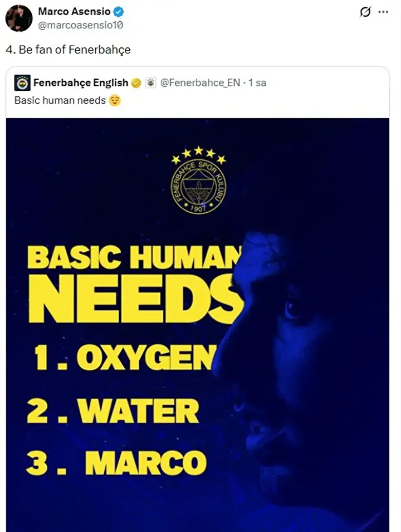Click the @marcoasensio10 handle

tap(81, 25)
